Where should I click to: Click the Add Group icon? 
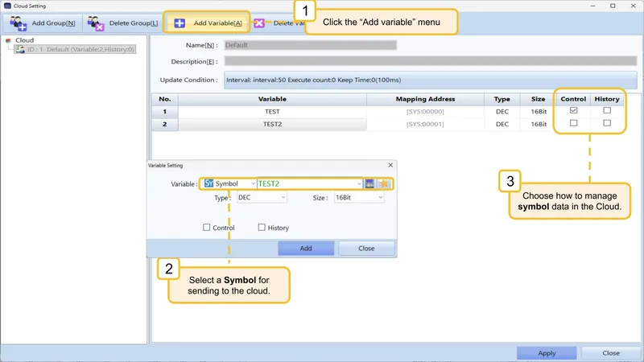click(x=18, y=23)
